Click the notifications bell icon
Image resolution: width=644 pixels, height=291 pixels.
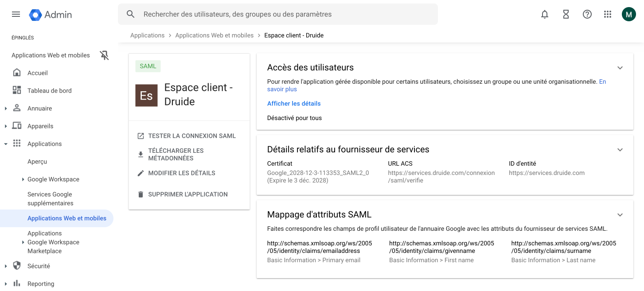pos(545,14)
